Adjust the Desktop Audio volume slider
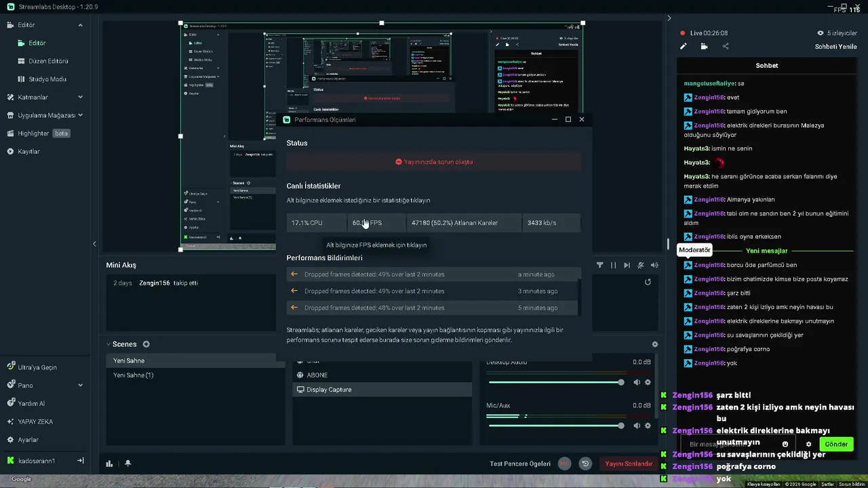This screenshot has width=868, height=488. click(555, 382)
